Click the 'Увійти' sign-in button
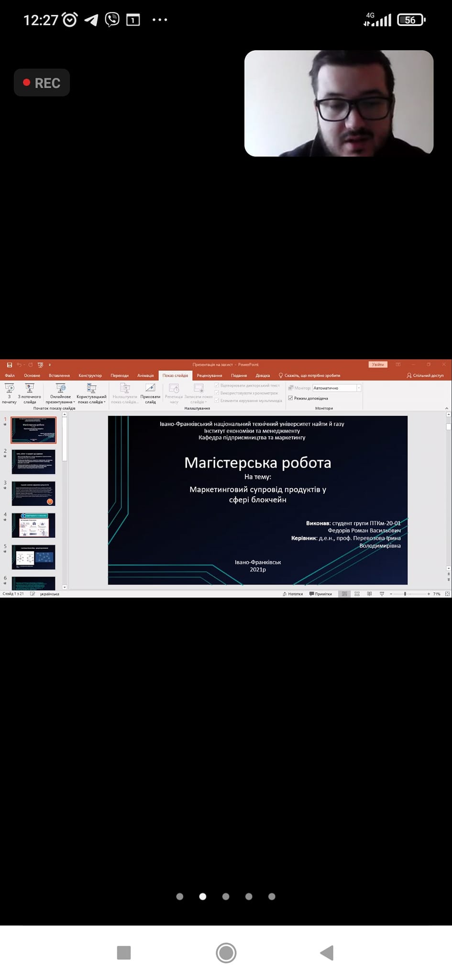Viewport: 452px width, 980px height. [x=378, y=365]
